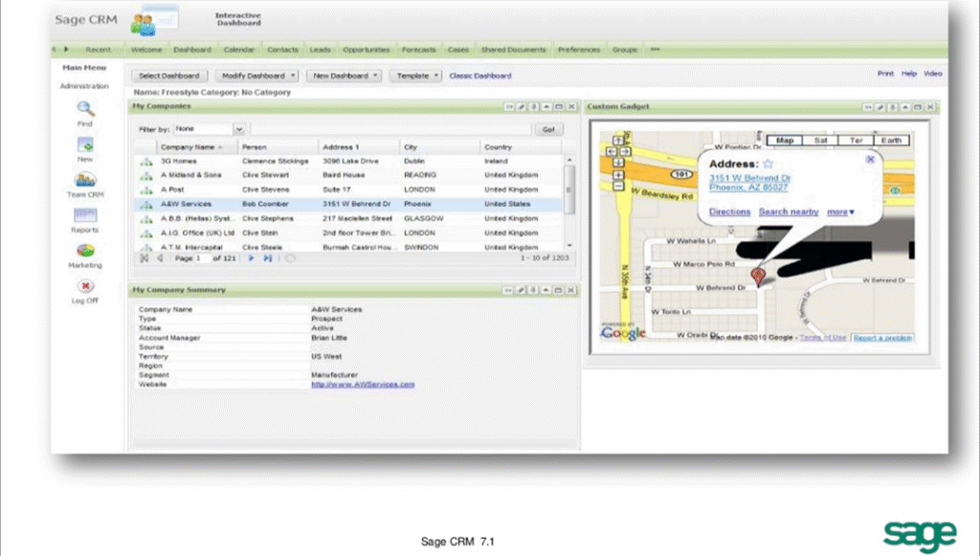Click the page number field

[x=202, y=258]
